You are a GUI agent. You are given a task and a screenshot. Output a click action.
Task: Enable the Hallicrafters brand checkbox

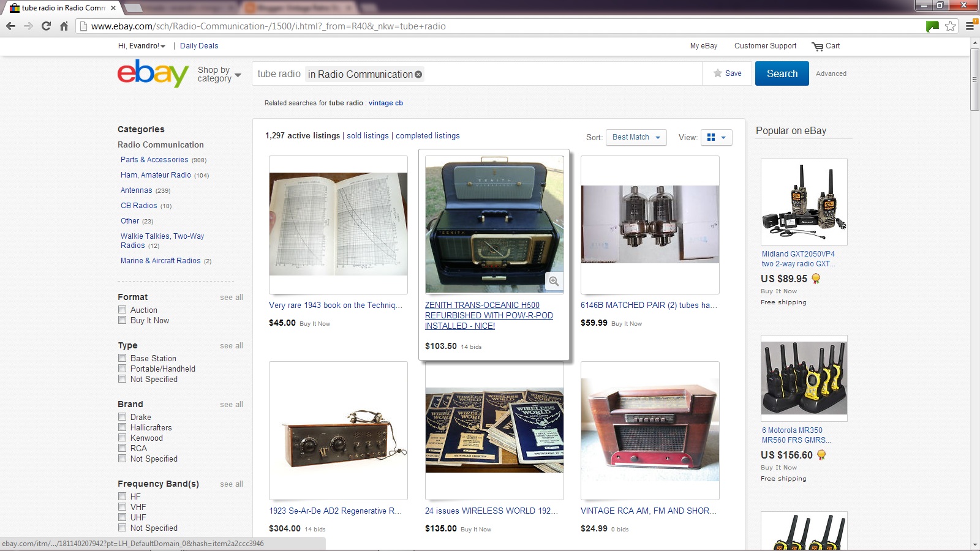123,427
